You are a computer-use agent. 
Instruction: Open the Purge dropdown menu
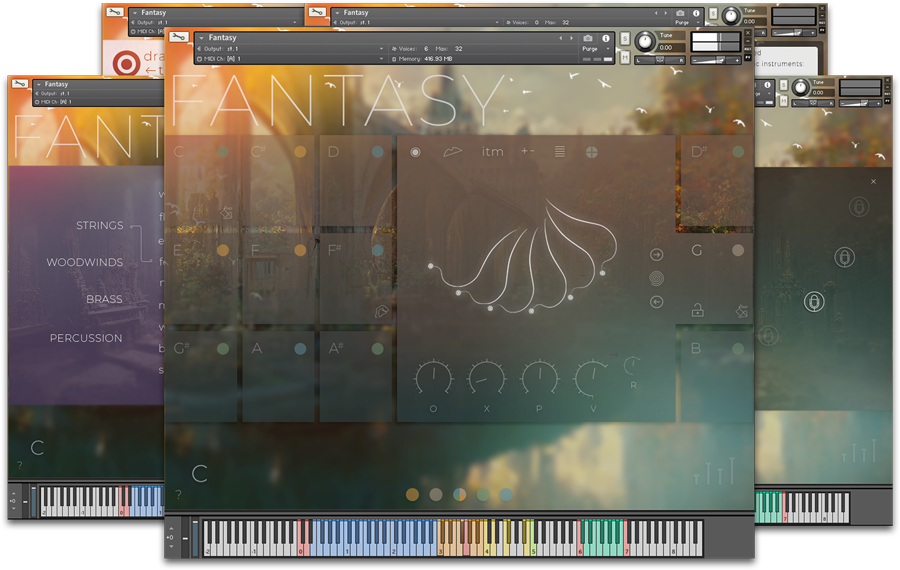[593, 49]
